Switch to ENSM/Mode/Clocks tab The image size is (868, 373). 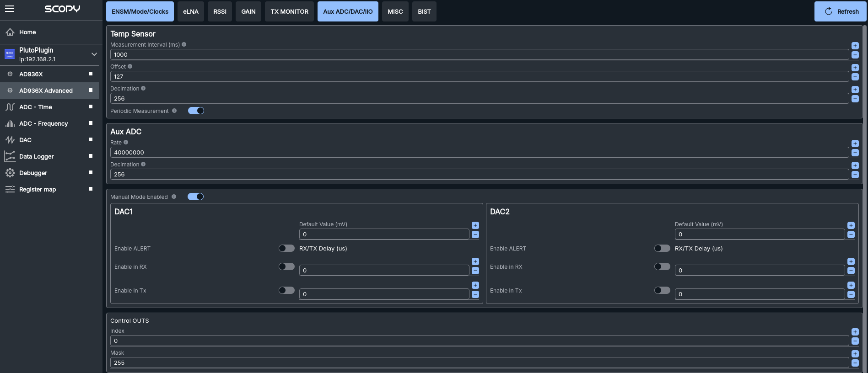pos(140,11)
